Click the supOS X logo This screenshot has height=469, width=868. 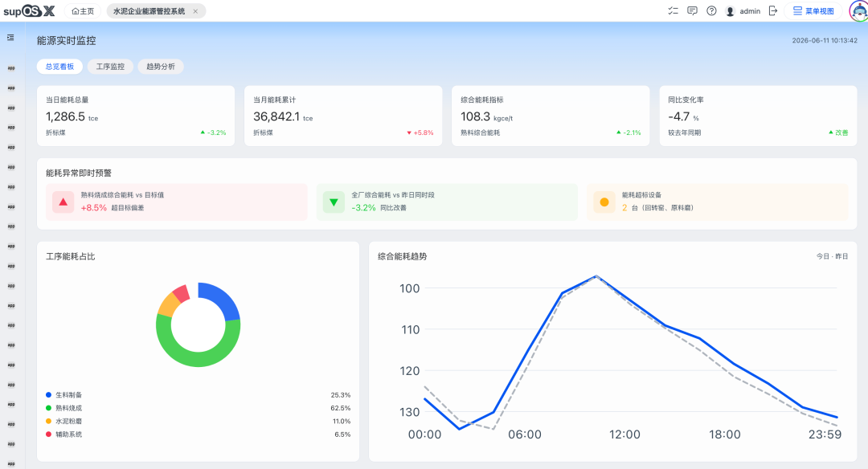tap(29, 10)
